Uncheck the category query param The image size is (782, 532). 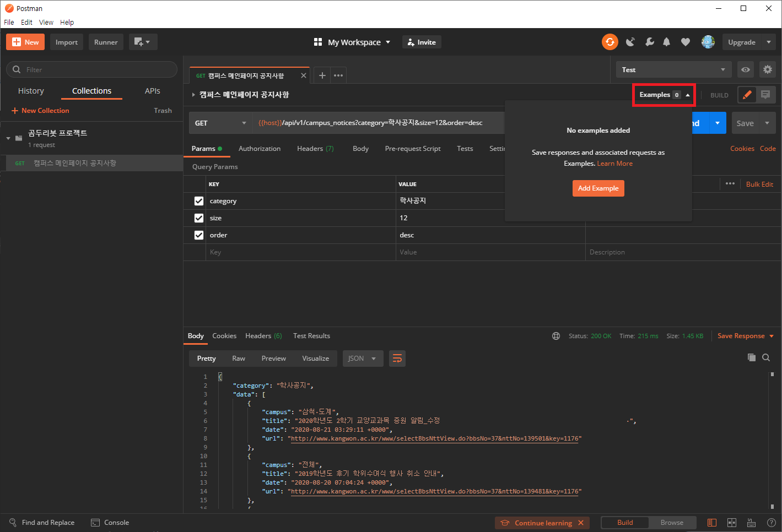click(x=199, y=201)
